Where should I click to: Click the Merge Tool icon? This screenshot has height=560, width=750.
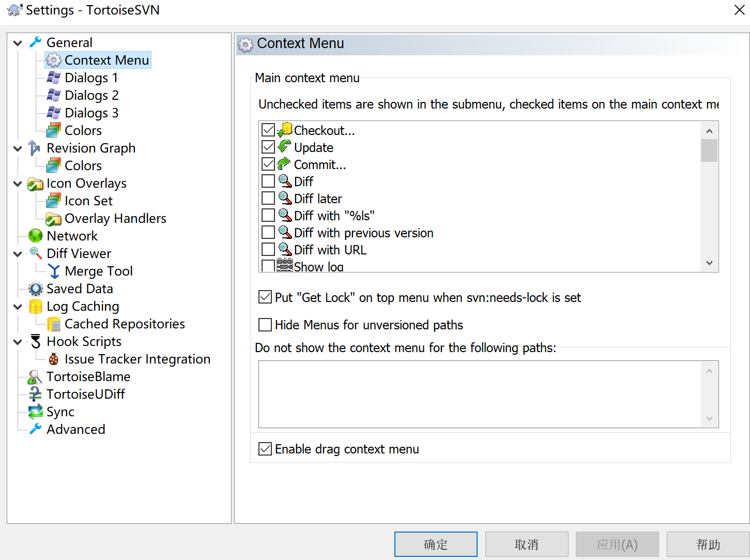[x=54, y=271]
